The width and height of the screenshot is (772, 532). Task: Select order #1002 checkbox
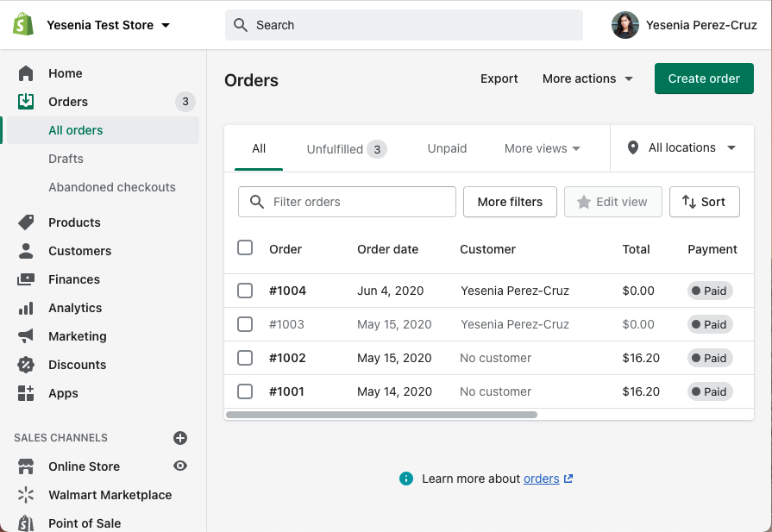point(245,358)
